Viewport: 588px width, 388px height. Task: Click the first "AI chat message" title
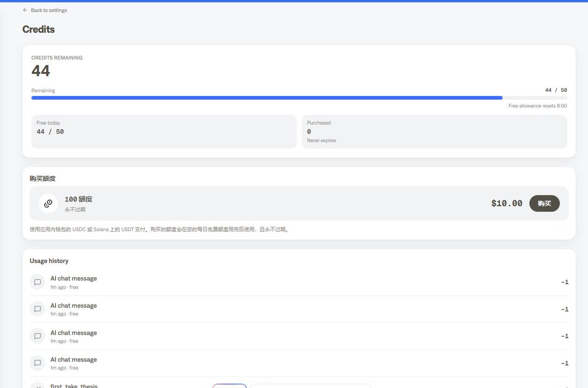[73, 279]
